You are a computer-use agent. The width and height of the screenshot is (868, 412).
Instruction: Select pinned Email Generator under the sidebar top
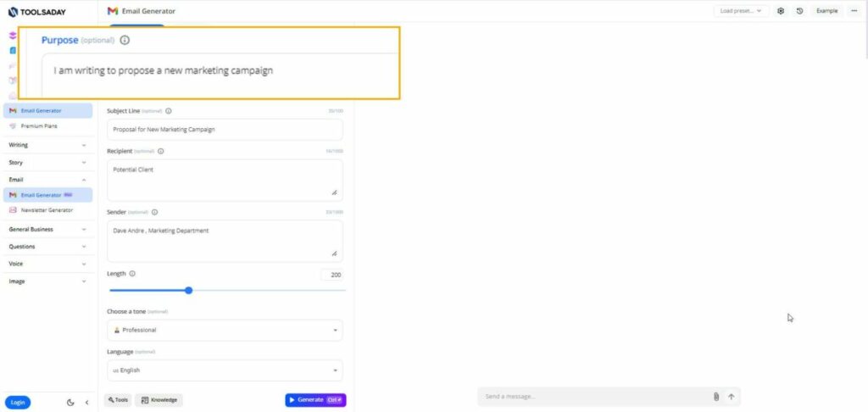(x=48, y=111)
